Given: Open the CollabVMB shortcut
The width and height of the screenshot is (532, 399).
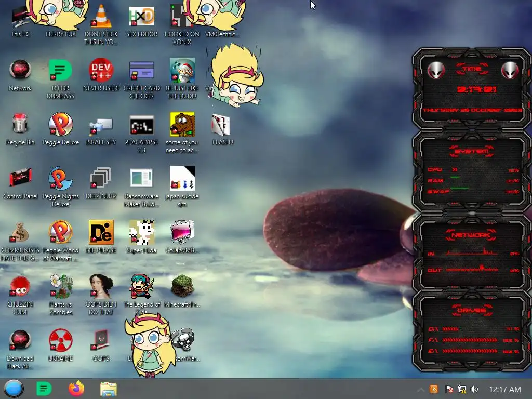Looking at the screenshot, I should click(x=182, y=236).
